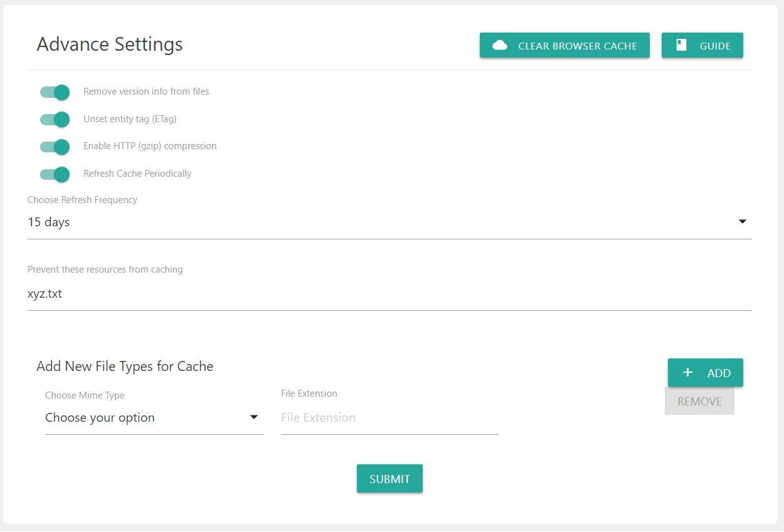Click the ADD label to add file type
This screenshot has width=784, height=532.
[719, 373]
